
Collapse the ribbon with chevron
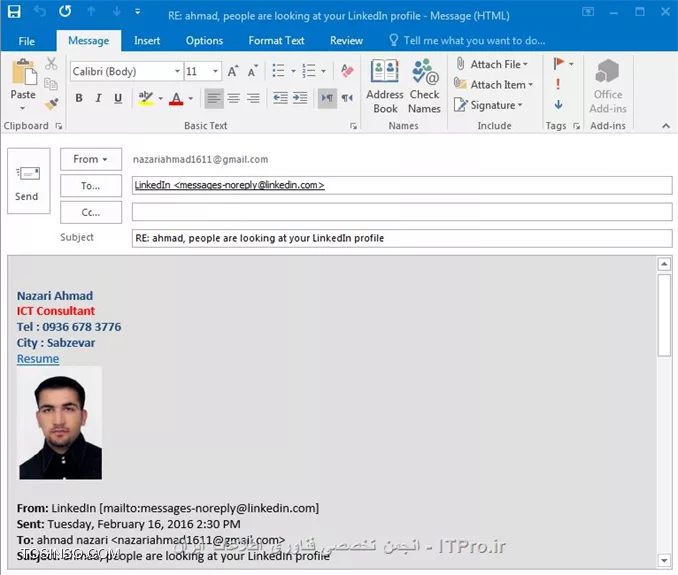(x=666, y=126)
